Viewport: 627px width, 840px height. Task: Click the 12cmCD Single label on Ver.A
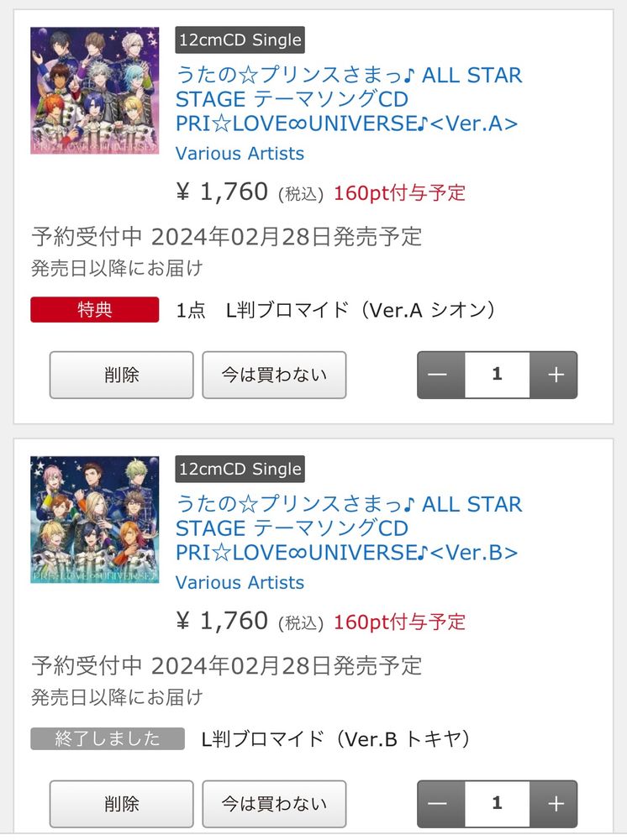pyautogui.click(x=240, y=40)
